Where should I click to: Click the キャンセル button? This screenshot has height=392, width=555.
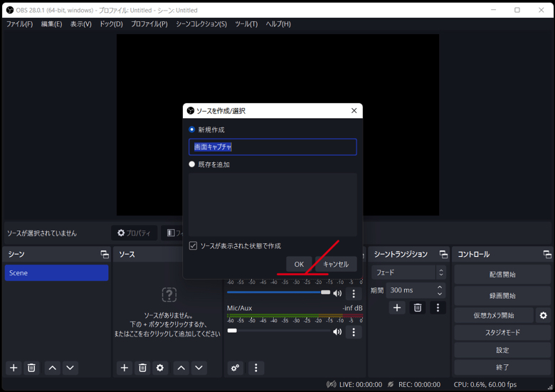click(x=336, y=264)
